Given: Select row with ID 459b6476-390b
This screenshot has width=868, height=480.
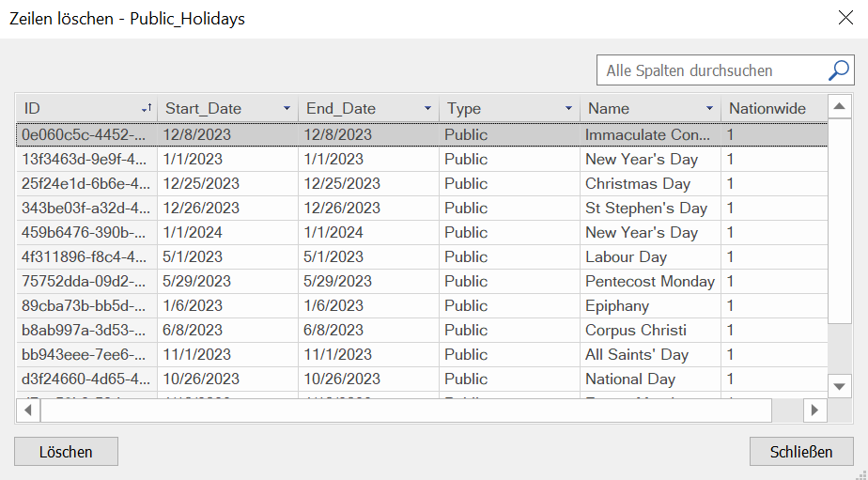Looking at the screenshot, I should coord(422,233).
